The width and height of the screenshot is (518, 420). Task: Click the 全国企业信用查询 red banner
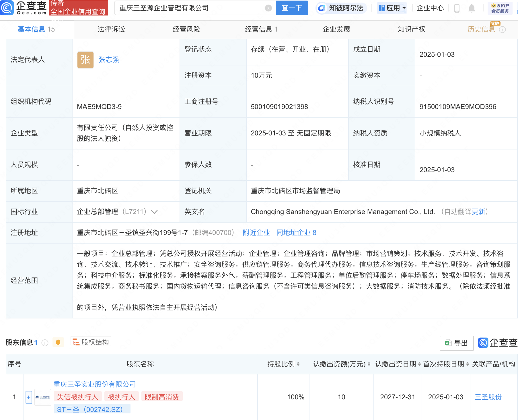78,8
